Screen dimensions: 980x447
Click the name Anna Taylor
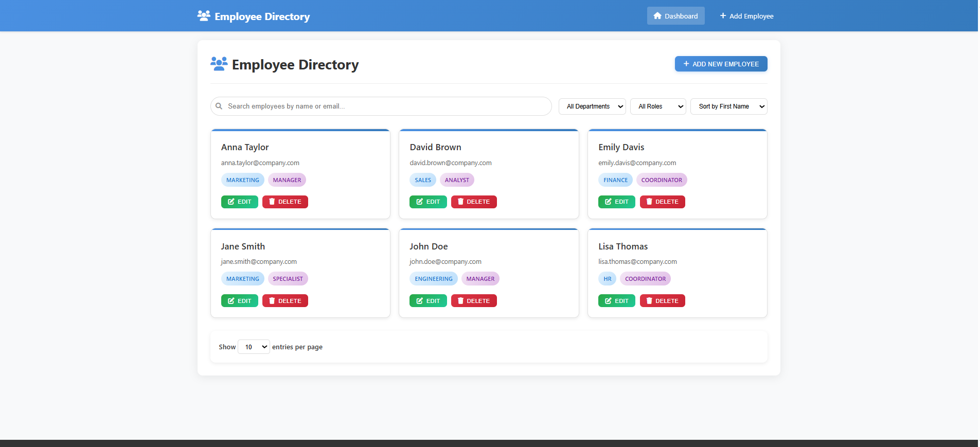pyautogui.click(x=245, y=147)
